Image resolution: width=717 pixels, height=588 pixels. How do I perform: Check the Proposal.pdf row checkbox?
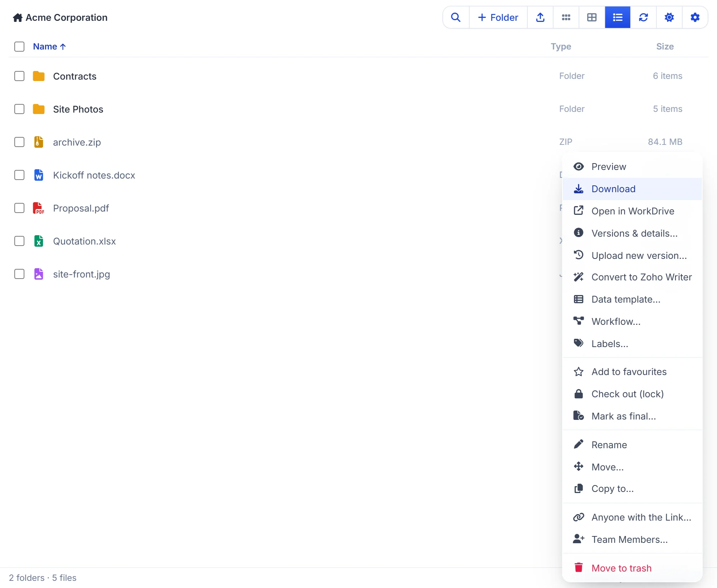tap(19, 208)
